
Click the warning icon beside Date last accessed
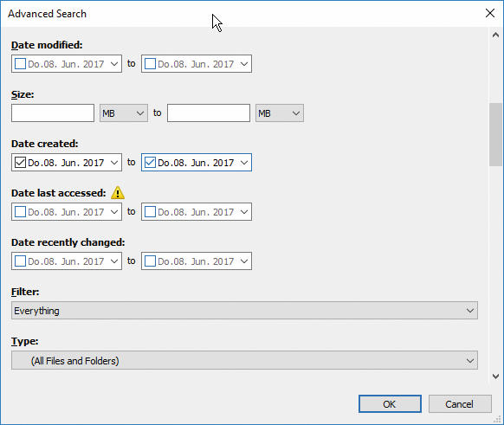(118, 193)
